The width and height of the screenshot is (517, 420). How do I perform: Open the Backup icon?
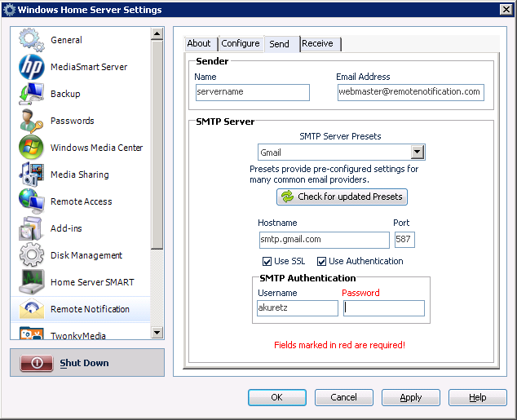tap(31, 94)
